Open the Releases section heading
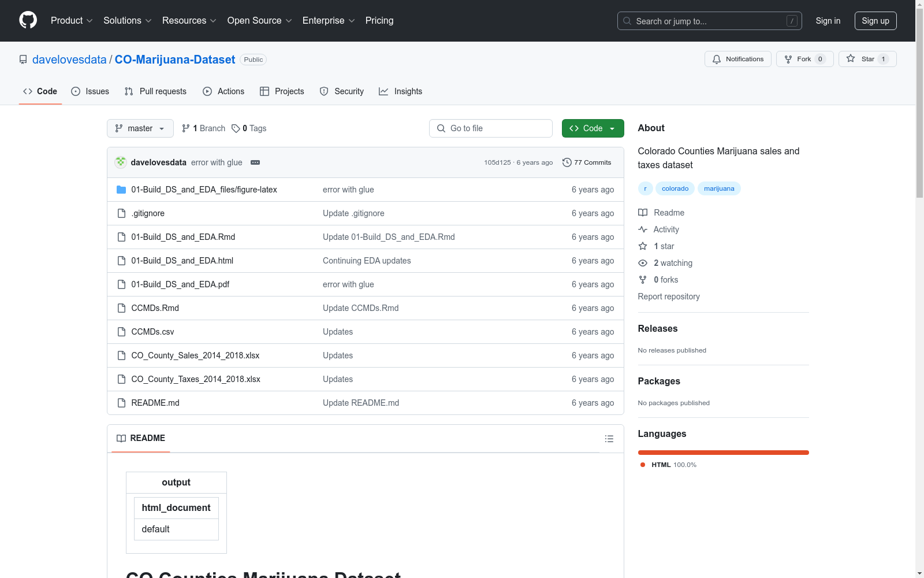The height and width of the screenshot is (578, 924). pyautogui.click(x=658, y=328)
